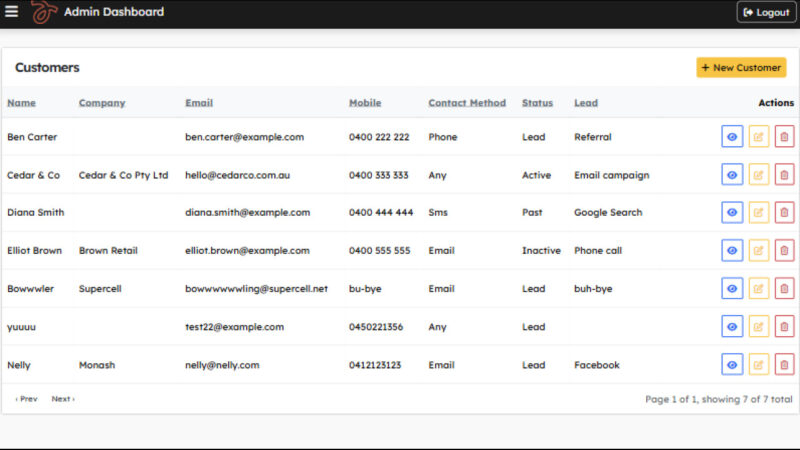This screenshot has width=800, height=450.
Task: Delete the yuuuu customer entry
Action: point(785,327)
